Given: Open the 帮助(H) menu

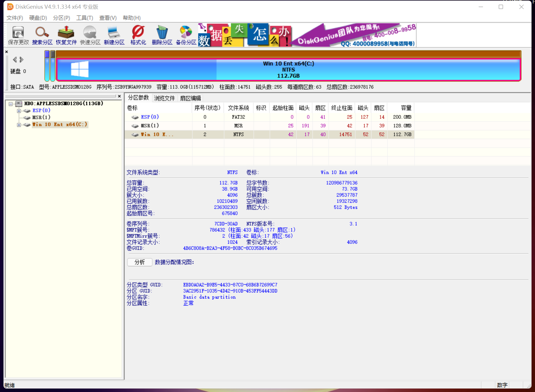Looking at the screenshot, I should 132,18.
